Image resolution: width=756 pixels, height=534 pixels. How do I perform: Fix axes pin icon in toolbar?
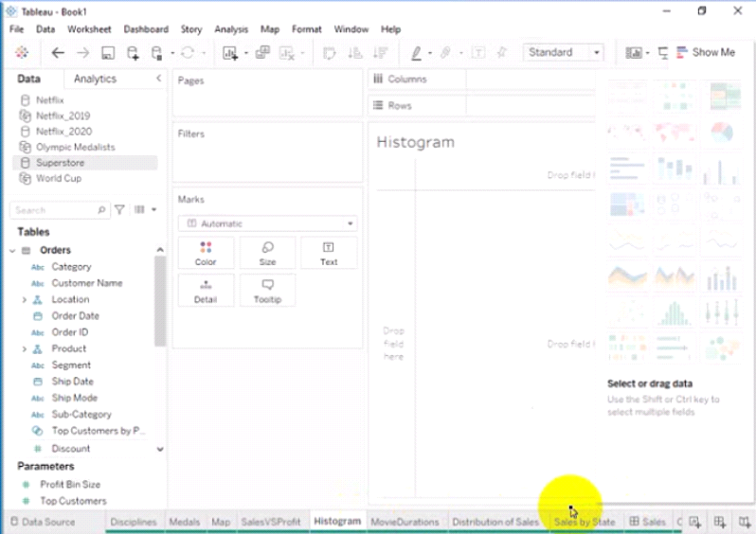coord(502,52)
